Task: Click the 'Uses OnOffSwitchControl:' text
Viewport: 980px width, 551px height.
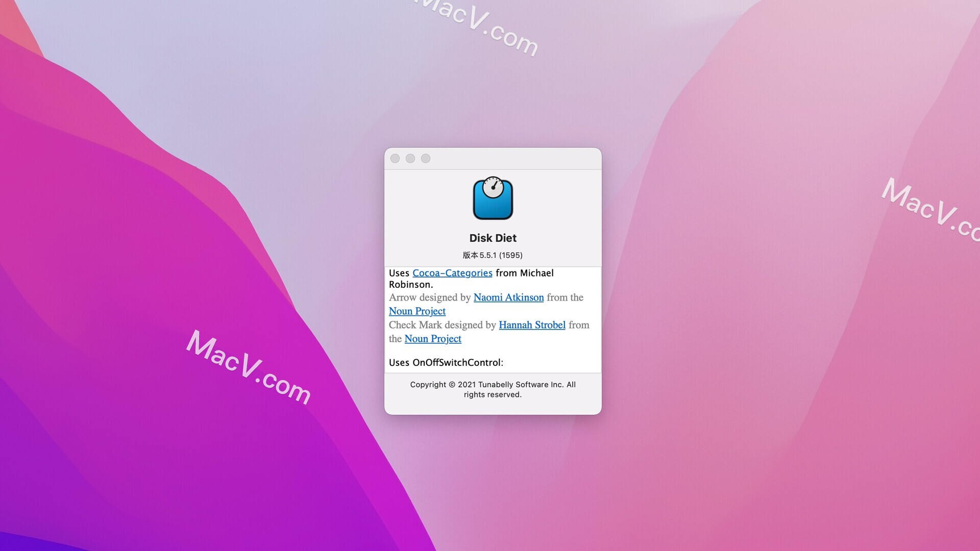Action: coord(446,363)
